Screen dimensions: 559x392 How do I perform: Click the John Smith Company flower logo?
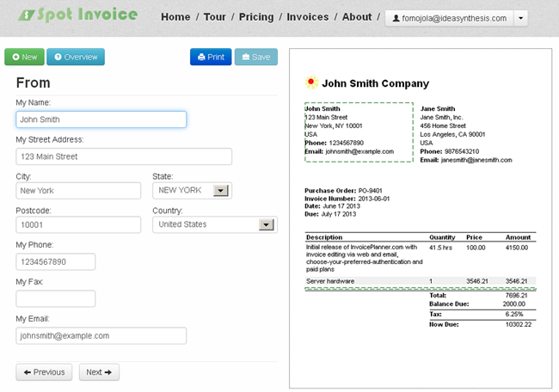(310, 83)
